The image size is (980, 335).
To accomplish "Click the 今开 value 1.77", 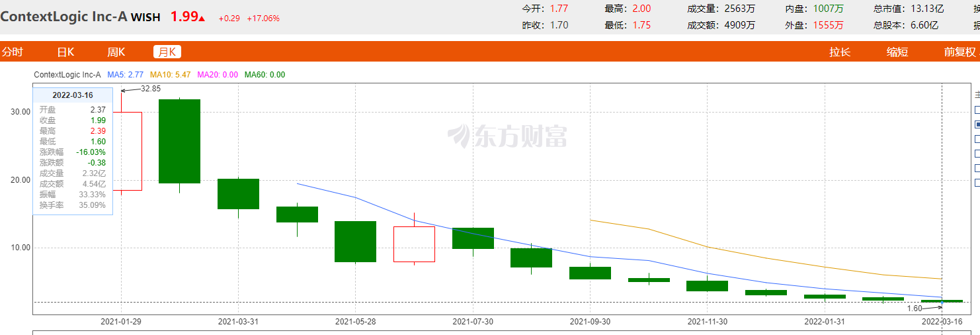I will tap(559, 9).
